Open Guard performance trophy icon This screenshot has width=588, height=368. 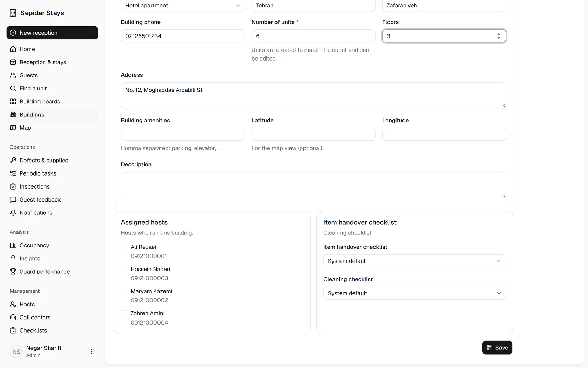click(13, 272)
